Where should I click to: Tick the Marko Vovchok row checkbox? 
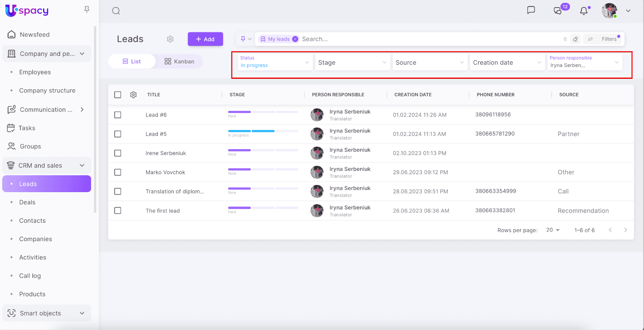pos(118,172)
